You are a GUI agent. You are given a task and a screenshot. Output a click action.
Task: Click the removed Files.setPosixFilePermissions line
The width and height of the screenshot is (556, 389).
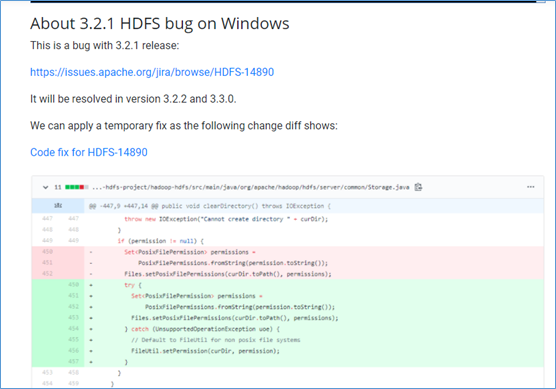228,274
